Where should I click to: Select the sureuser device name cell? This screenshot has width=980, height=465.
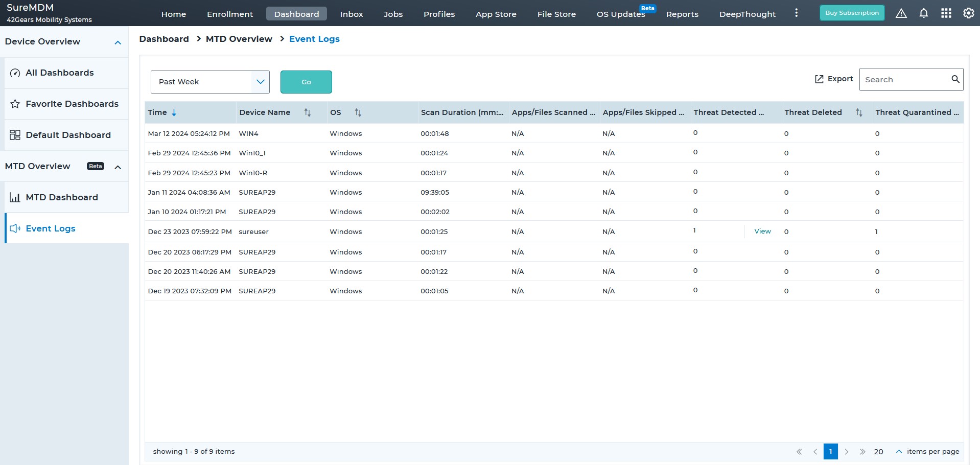click(253, 231)
